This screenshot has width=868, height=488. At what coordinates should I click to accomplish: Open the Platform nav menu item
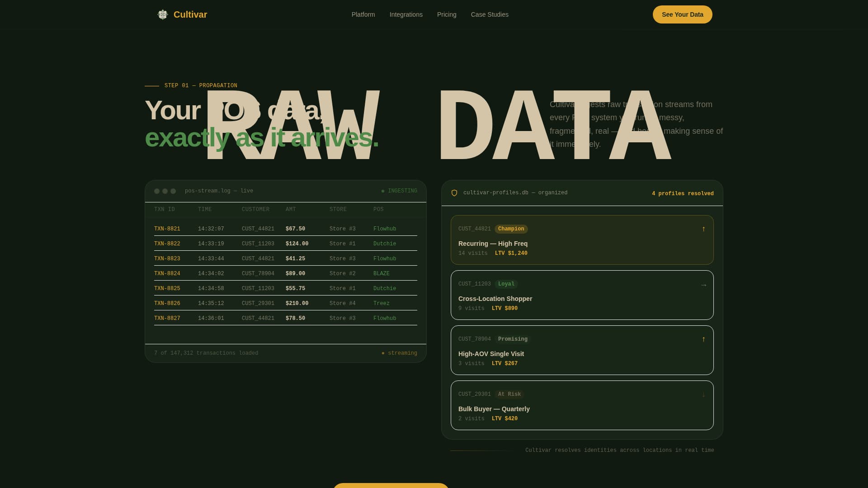363,14
